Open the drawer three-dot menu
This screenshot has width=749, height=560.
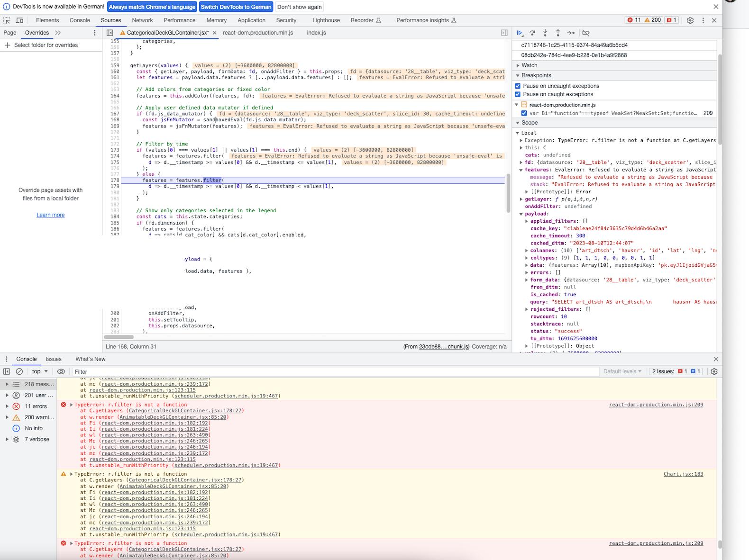(7, 359)
